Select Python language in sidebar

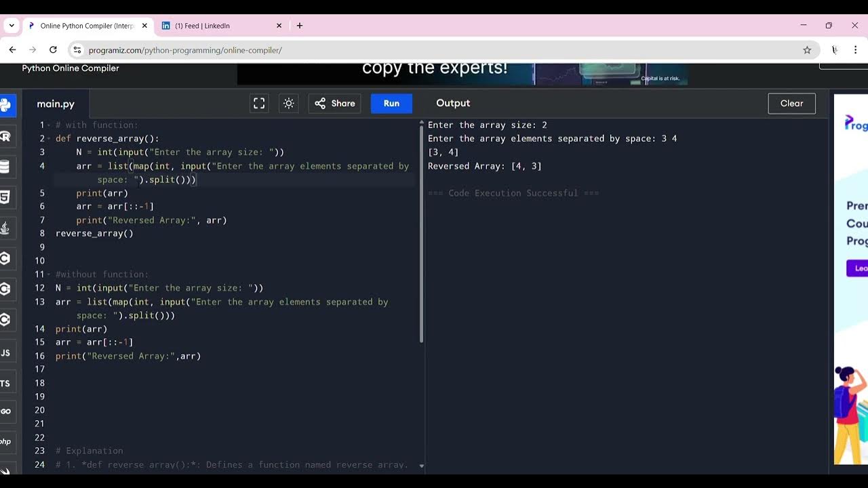click(x=5, y=105)
